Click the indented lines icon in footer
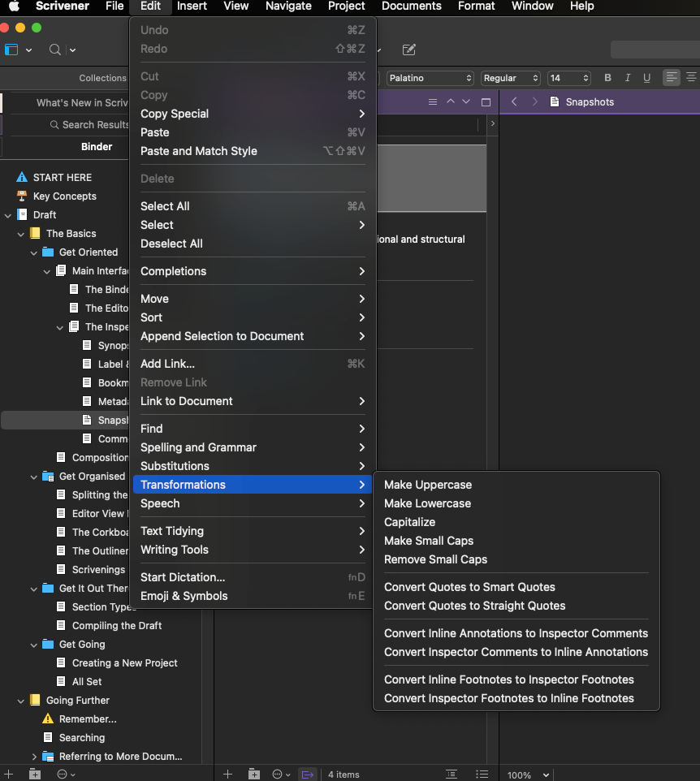The image size is (700, 781). click(452, 774)
